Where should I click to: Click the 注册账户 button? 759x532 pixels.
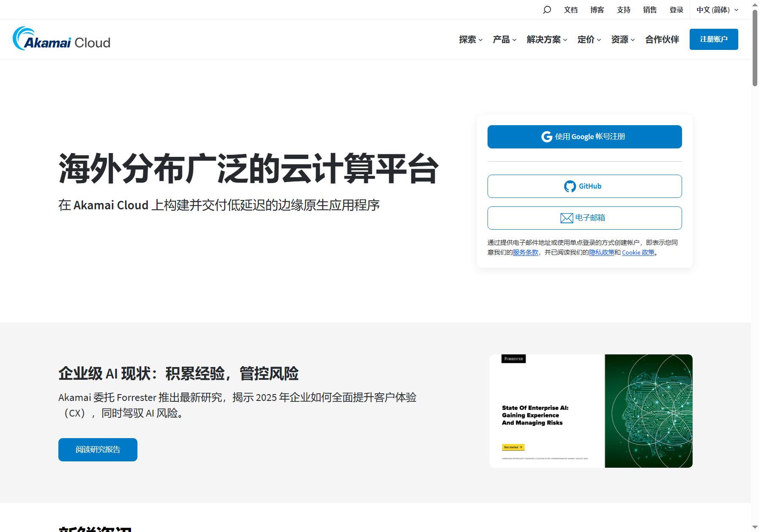pos(714,39)
